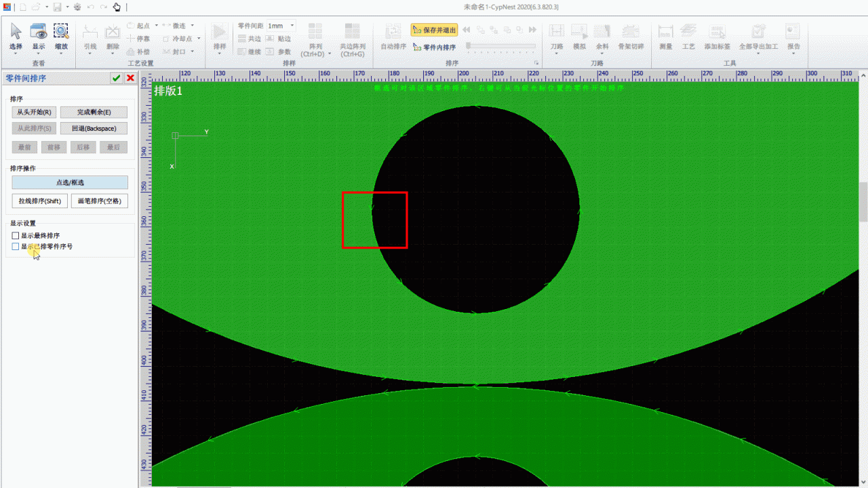Click the redo arrow in quick access bar
868x488 pixels.
[x=104, y=7]
